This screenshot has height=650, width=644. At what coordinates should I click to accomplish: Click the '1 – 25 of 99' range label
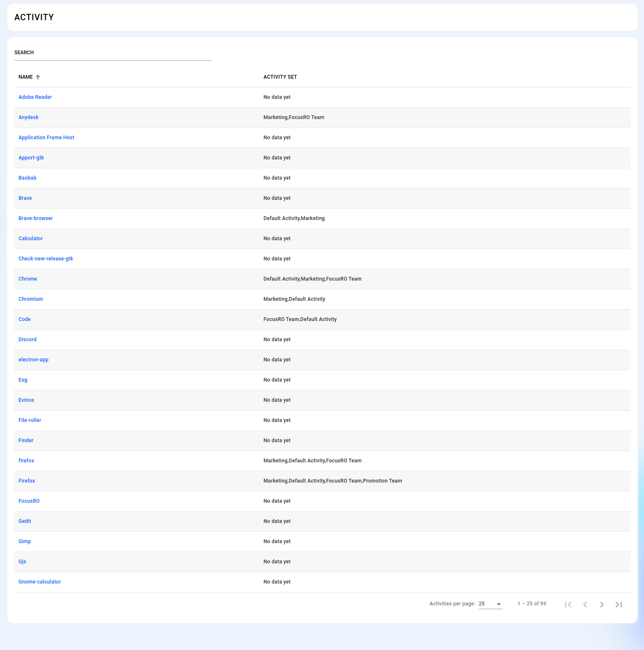point(532,604)
